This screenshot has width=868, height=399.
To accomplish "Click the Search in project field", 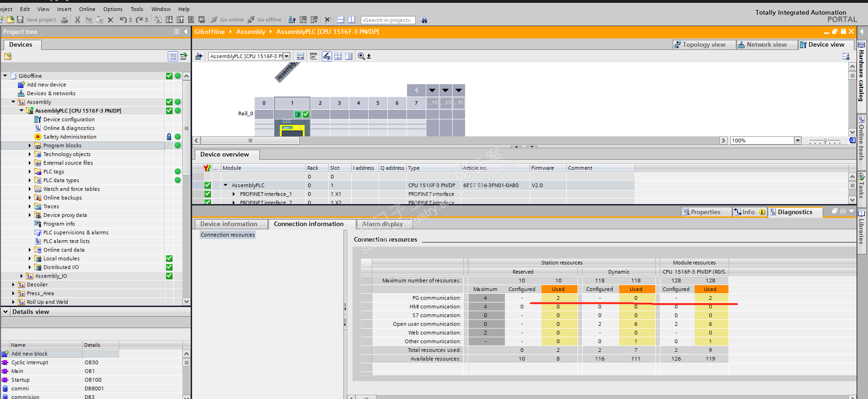I will click(388, 20).
